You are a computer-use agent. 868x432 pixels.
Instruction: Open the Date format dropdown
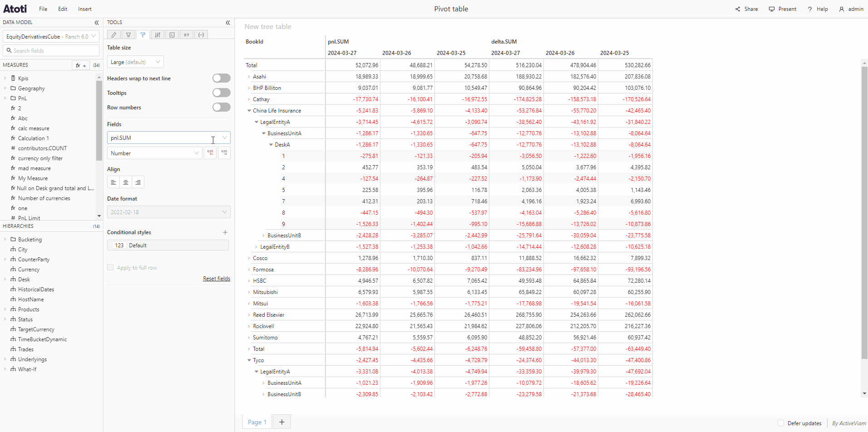(x=169, y=212)
